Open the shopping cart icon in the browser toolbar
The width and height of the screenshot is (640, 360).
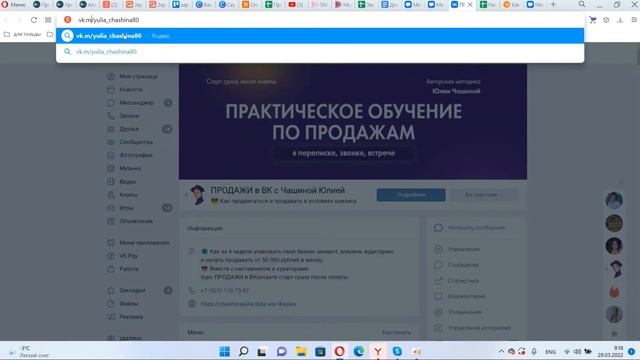(x=593, y=20)
